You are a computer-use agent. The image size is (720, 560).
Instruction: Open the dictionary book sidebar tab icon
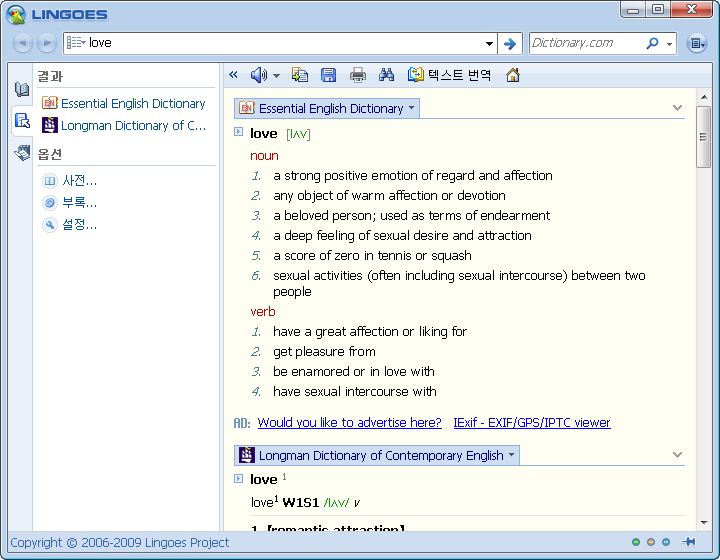click(x=22, y=89)
